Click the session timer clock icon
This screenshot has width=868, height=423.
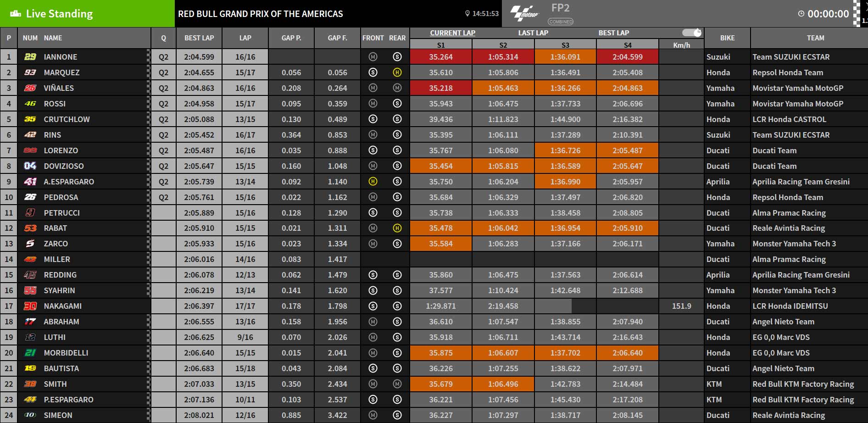tap(801, 14)
